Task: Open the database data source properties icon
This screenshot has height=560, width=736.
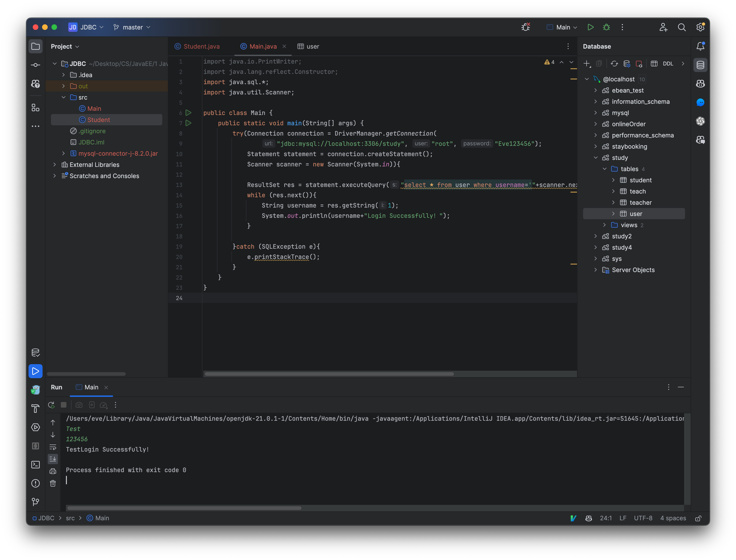Action: click(627, 64)
